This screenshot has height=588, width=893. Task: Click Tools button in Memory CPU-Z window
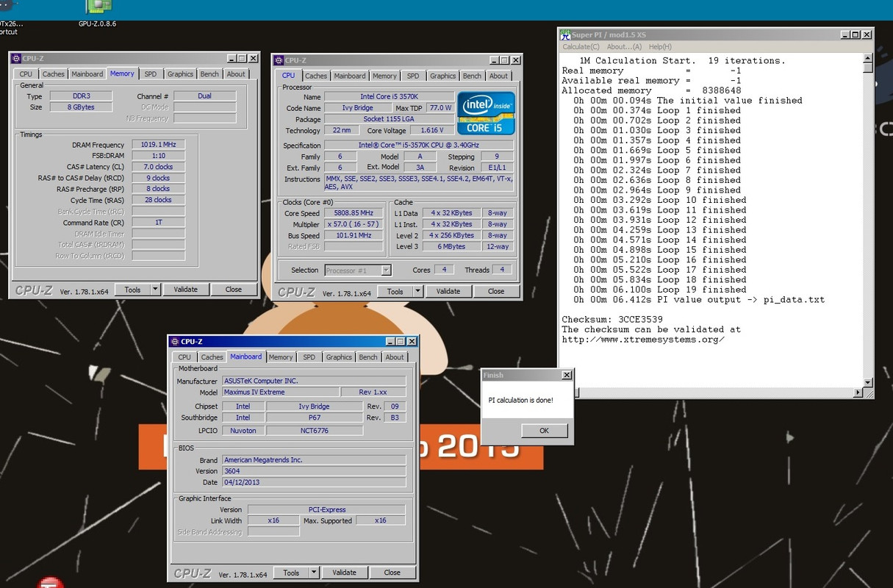point(132,290)
